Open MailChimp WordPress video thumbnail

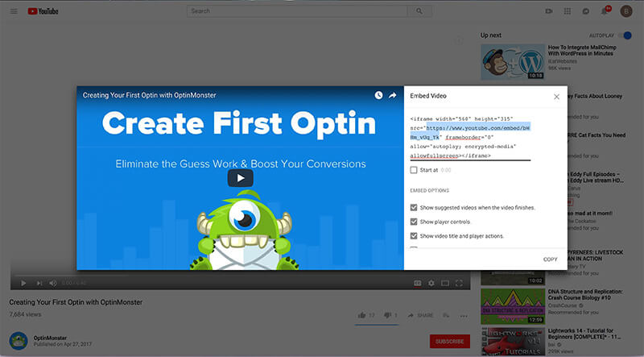[x=513, y=62]
